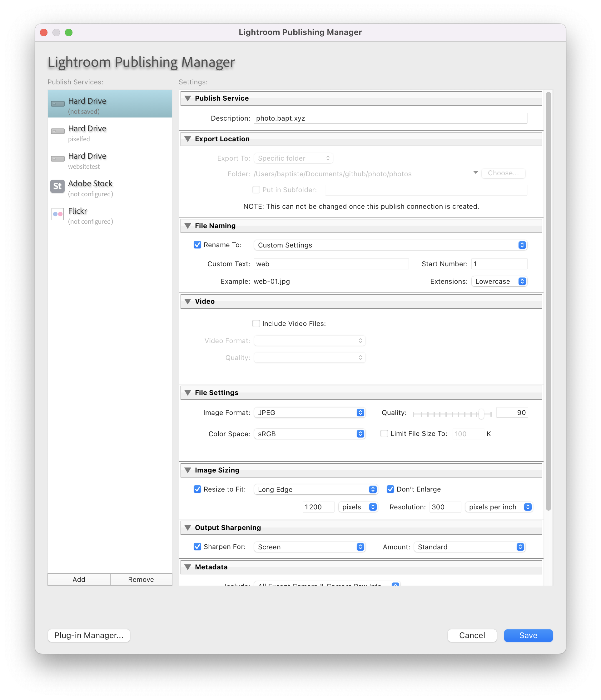The width and height of the screenshot is (601, 700).
Task: Open the Sharpen For Screen dropdown
Action: point(310,547)
